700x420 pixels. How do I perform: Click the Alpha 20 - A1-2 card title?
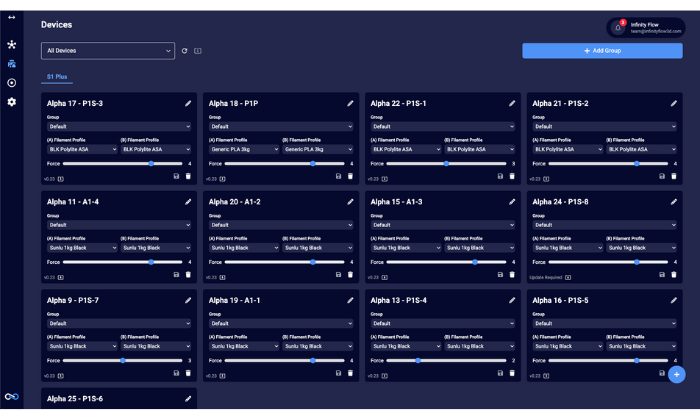234,202
